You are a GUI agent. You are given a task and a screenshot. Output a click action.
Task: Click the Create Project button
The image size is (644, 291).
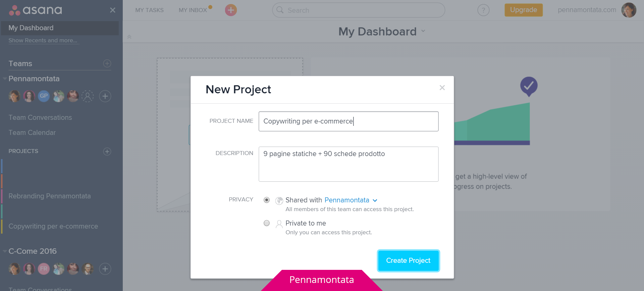click(x=408, y=260)
